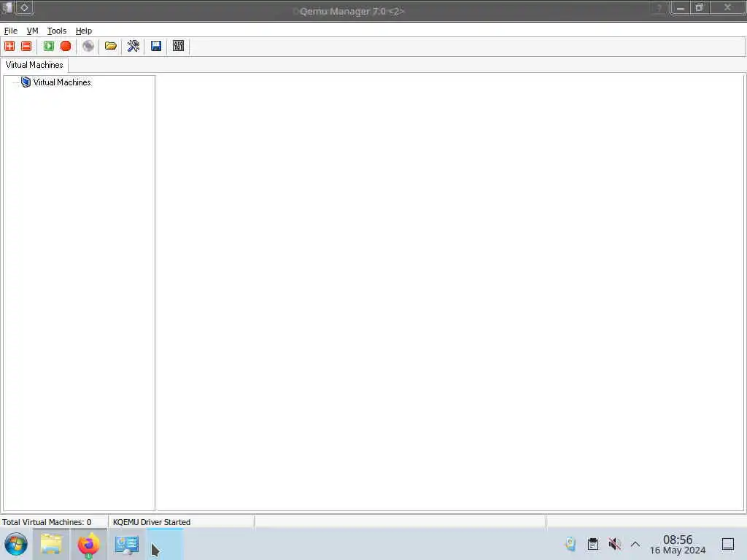Screen dimensions: 747x560
Task: Launch Firefox from the taskbar
Action: pos(88,544)
